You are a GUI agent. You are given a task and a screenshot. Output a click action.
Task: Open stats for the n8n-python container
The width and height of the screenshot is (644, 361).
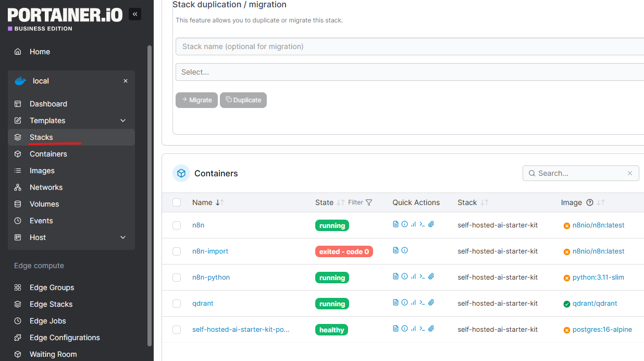pos(413,276)
